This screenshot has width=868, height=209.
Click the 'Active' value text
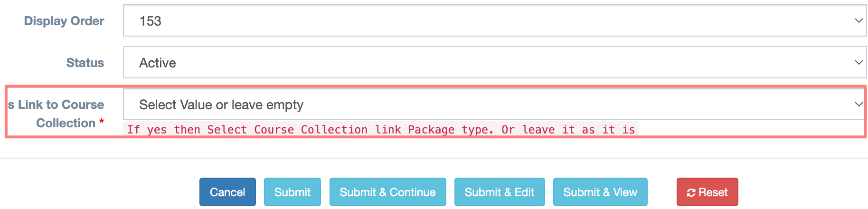[157, 63]
